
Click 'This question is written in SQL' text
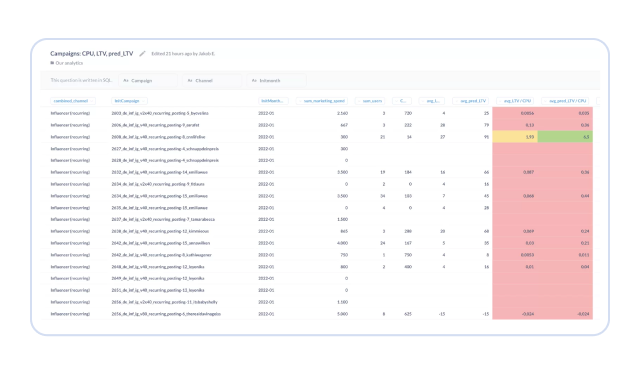tap(81, 80)
